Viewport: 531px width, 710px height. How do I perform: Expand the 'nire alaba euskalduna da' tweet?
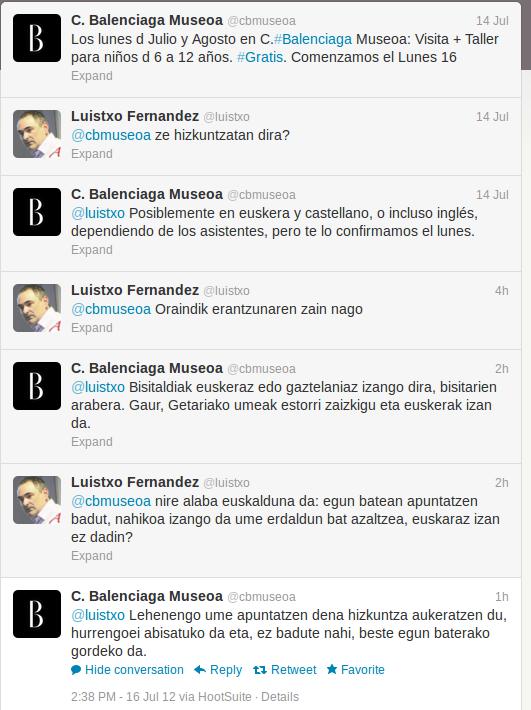pyautogui.click(x=92, y=556)
